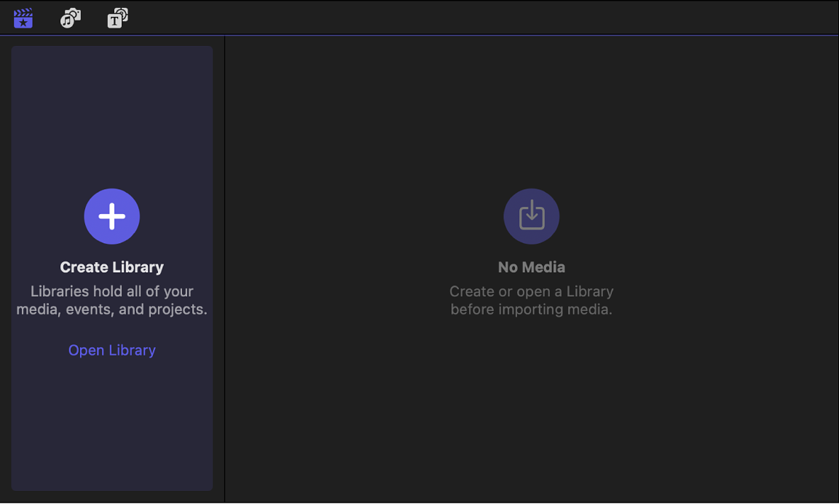Select the Libraries clapperboard icon in the toolbar
Viewport: 839px width, 504px height.
click(x=23, y=17)
